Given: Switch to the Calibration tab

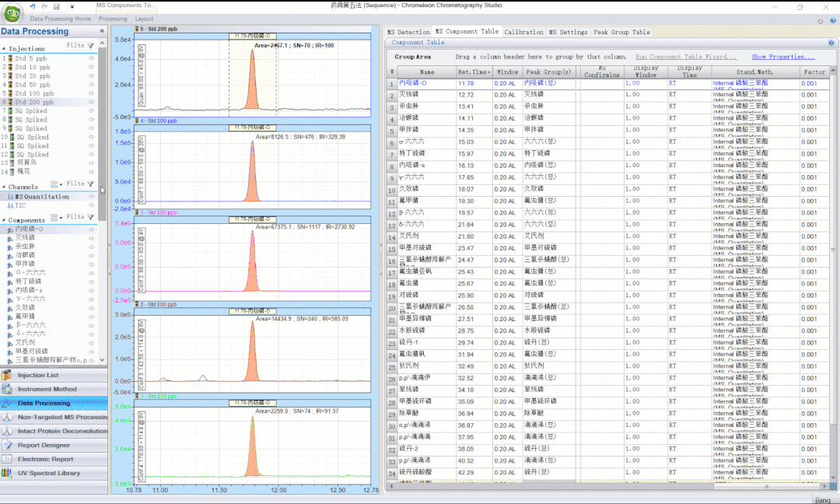Looking at the screenshot, I should (x=523, y=32).
